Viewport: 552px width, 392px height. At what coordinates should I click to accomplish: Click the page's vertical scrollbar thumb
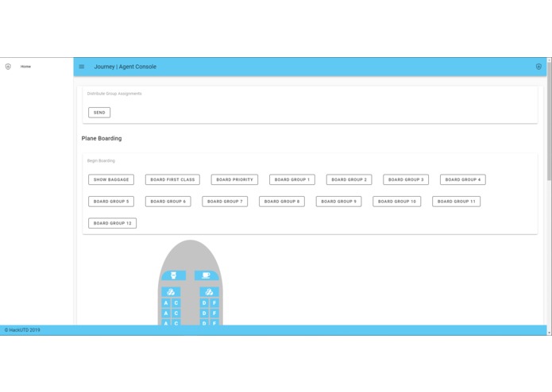pos(549,122)
